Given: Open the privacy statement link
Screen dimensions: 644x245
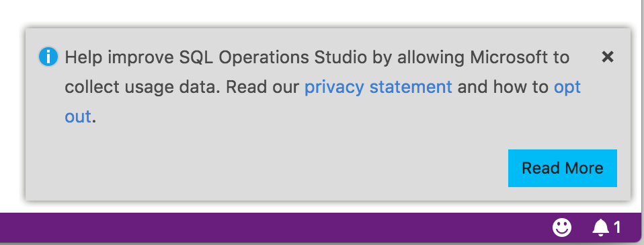Looking at the screenshot, I should coord(378,87).
